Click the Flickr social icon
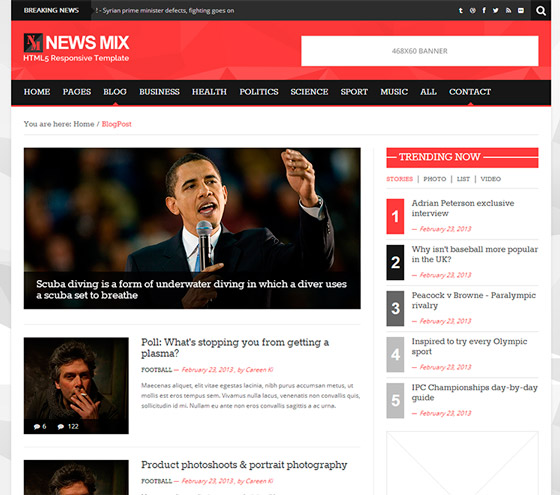Image resolution: width=560 pixels, height=495 pixels. [x=521, y=10]
